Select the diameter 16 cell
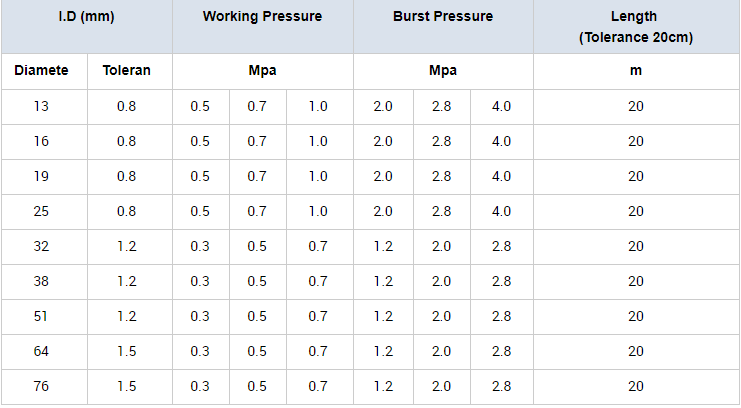The width and height of the screenshot is (741, 408). (41, 142)
